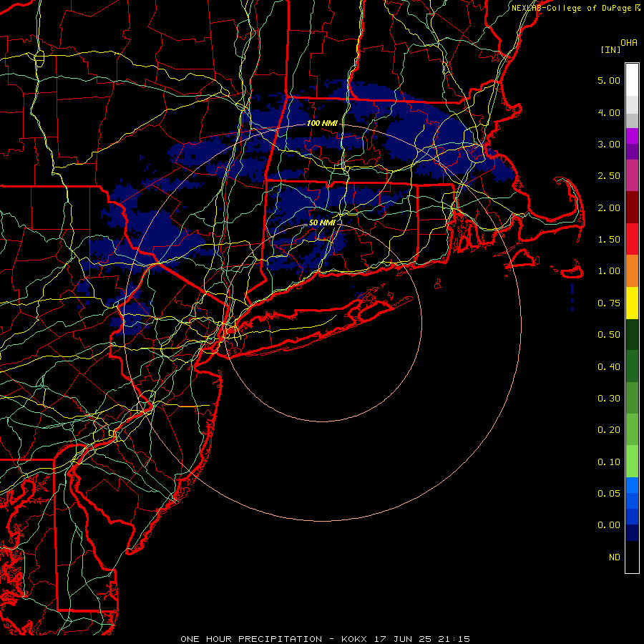The image size is (644, 644).
Task: Click the navy legend swatch above ND
Action: pos(632,533)
